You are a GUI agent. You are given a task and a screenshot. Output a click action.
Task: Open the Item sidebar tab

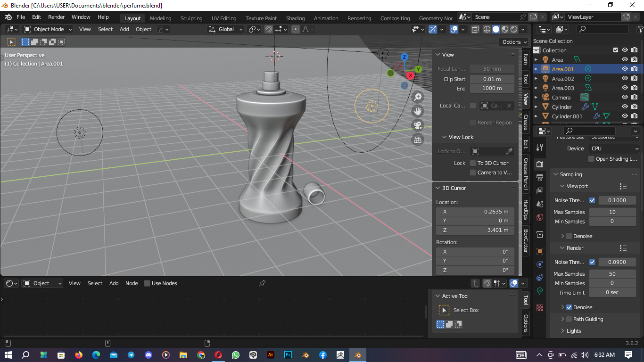pyautogui.click(x=526, y=59)
